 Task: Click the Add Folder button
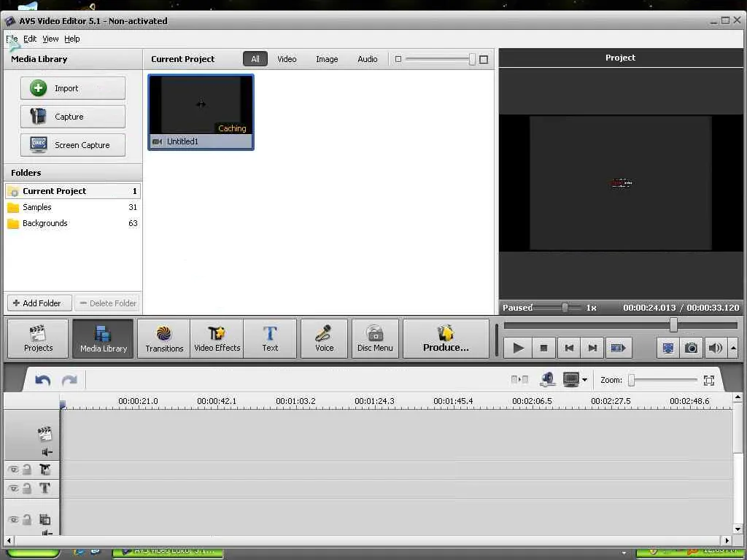(39, 303)
